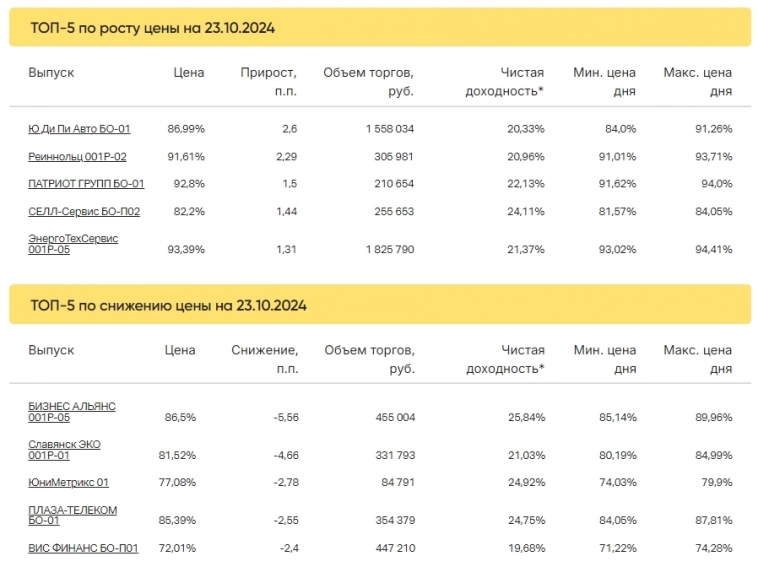The width and height of the screenshot is (758, 567).
Task: Open the БИЗНЕС АЛЬЯНС 001Р-05 link
Action: tap(72, 411)
